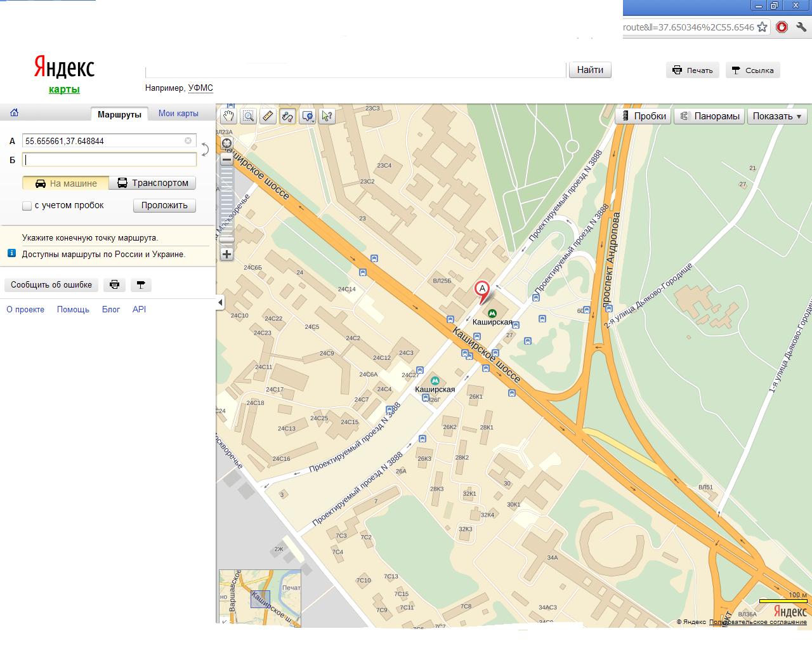Click bus stop icon near 26К3

(x=422, y=439)
